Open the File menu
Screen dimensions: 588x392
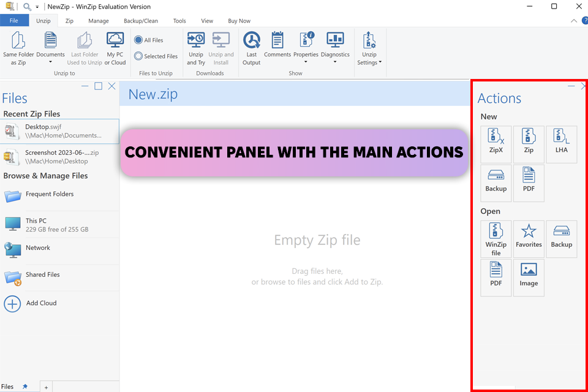coord(14,21)
